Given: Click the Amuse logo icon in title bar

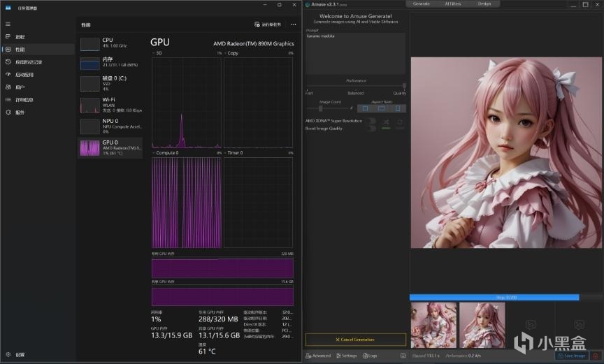Looking at the screenshot, I should point(308,5).
